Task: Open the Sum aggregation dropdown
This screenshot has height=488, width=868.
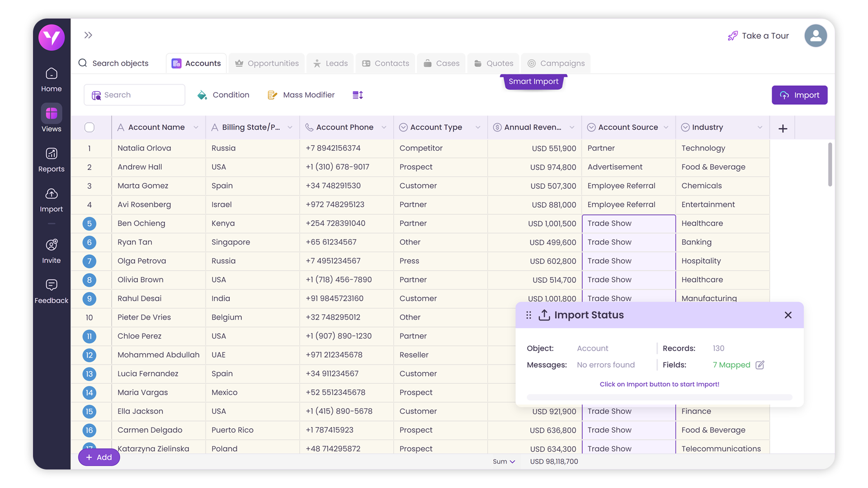Action: tap(504, 461)
